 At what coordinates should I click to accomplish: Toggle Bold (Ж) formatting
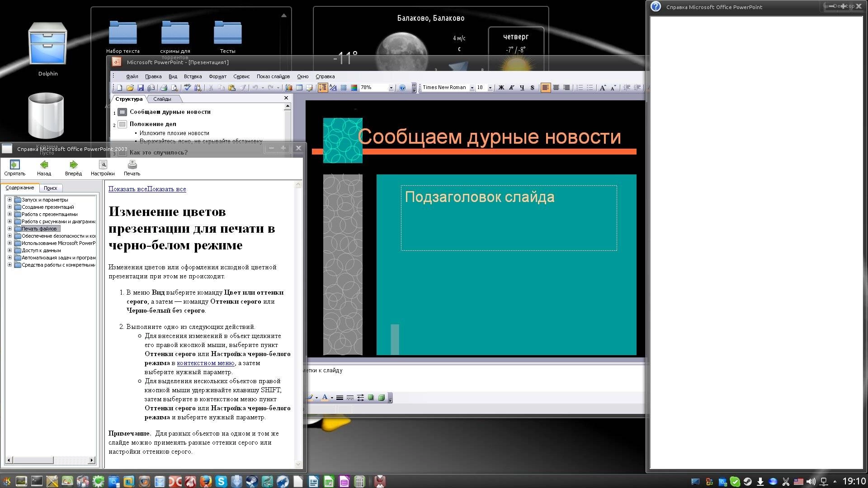(x=501, y=88)
